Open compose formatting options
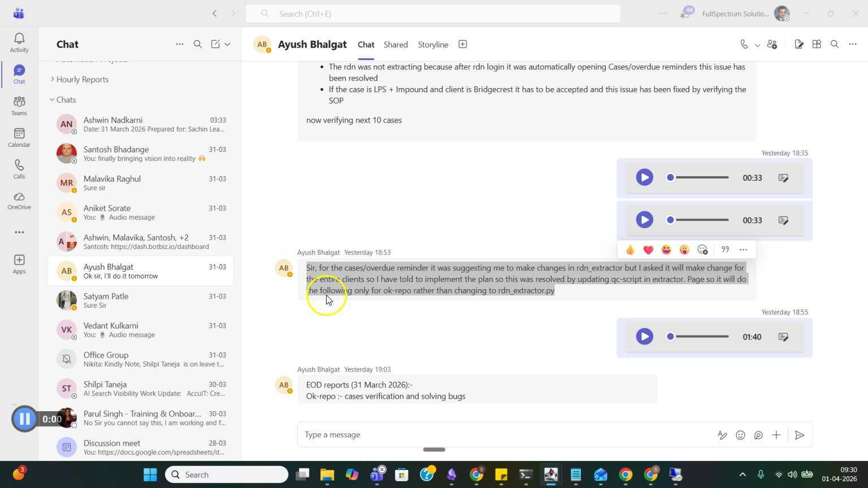 coord(722,435)
